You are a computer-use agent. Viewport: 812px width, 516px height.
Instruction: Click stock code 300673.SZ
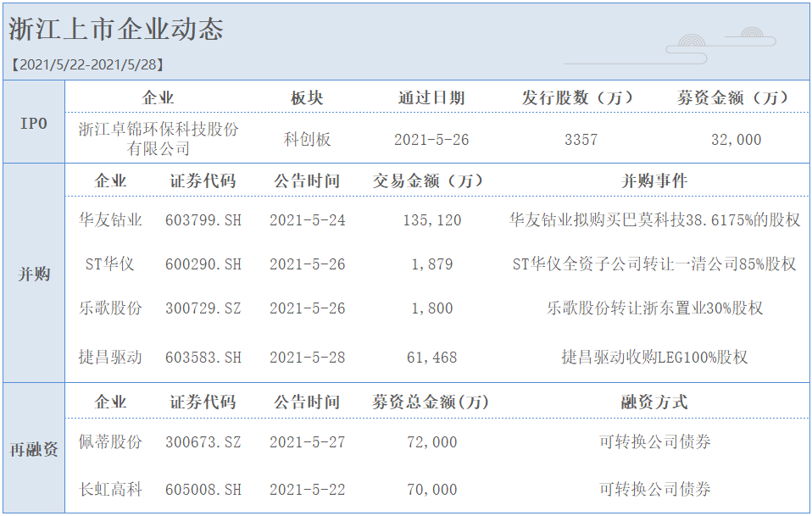203,442
